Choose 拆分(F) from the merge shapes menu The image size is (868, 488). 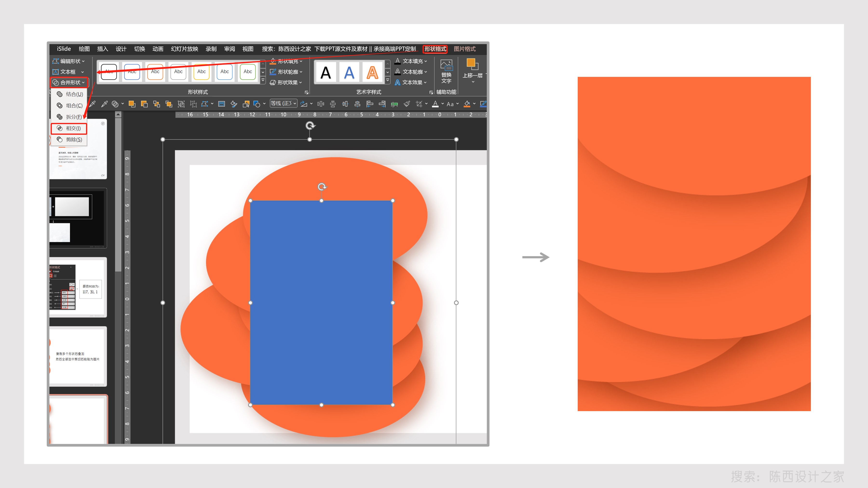[69, 117]
